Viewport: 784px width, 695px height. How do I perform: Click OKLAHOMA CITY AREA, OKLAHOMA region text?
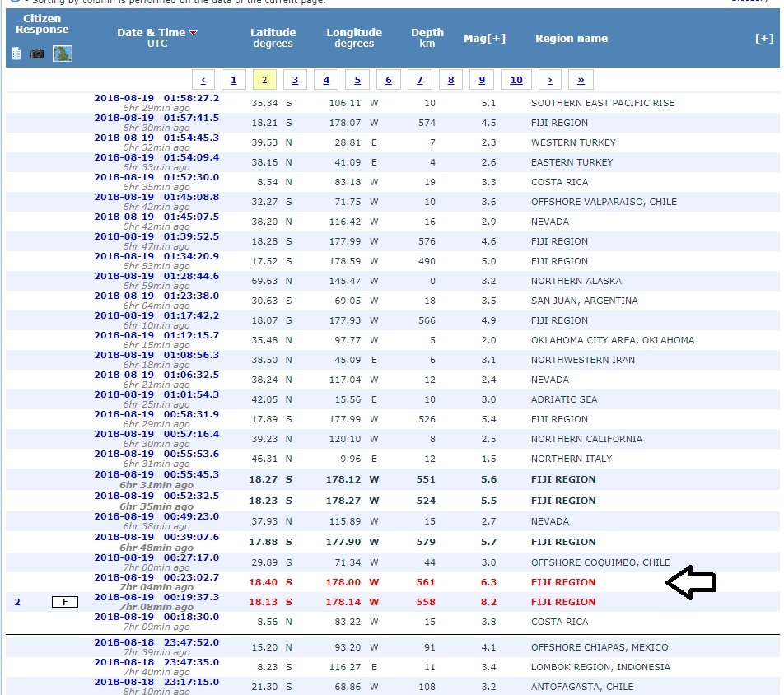click(613, 340)
